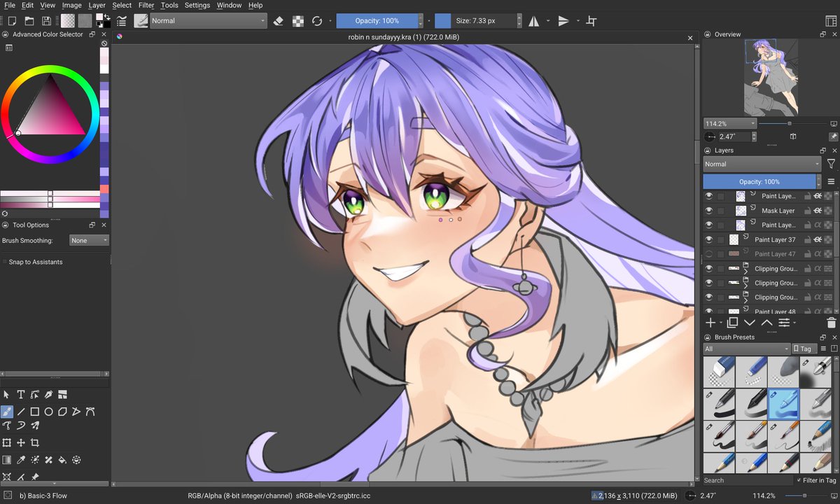Hide Paint Layer 37 visibility eye
The width and height of the screenshot is (840, 504).
pyautogui.click(x=709, y=239)
